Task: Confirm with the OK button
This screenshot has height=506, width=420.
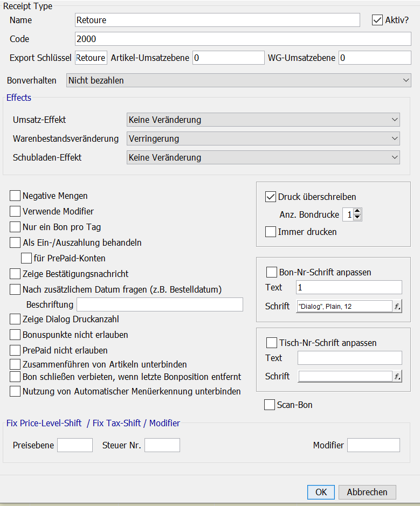Action: click(x=321, y=492)
